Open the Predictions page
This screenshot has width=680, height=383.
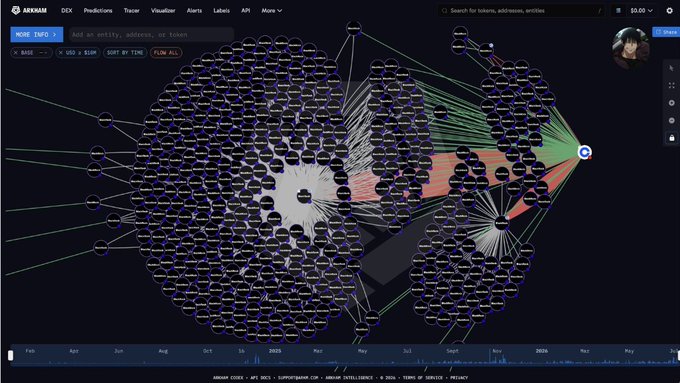pos(98,10)
